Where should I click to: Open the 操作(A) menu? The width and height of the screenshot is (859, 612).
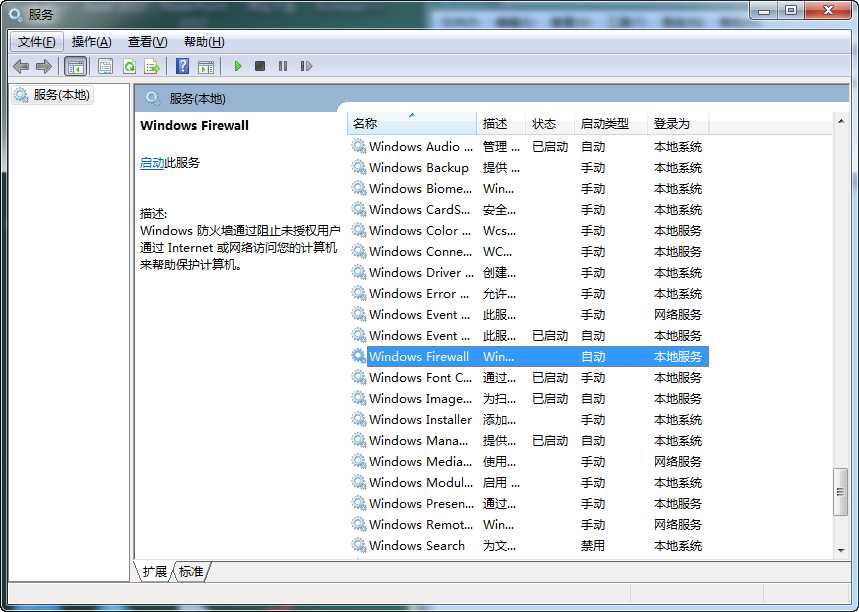pyautogui.click(x=91, y=42)
